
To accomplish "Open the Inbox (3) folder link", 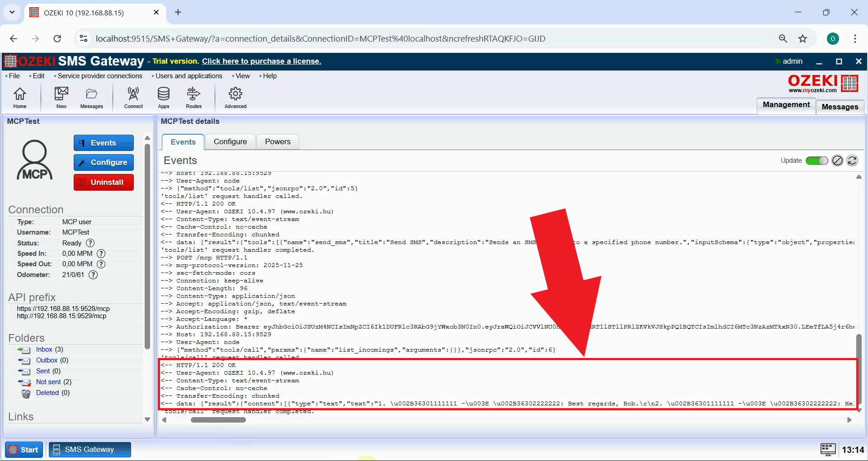I will 44,349.
